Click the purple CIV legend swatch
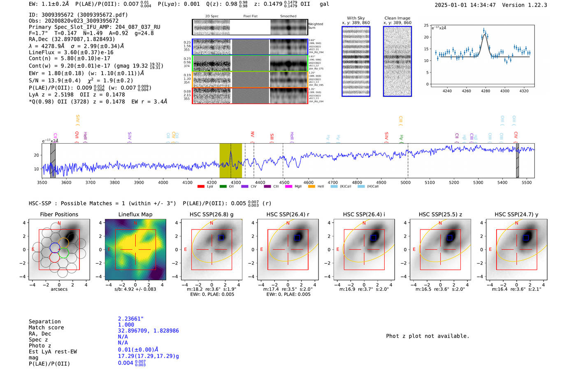Image resolution: width=576 pixels, height=392 pixels. click(x=245, y=187)
